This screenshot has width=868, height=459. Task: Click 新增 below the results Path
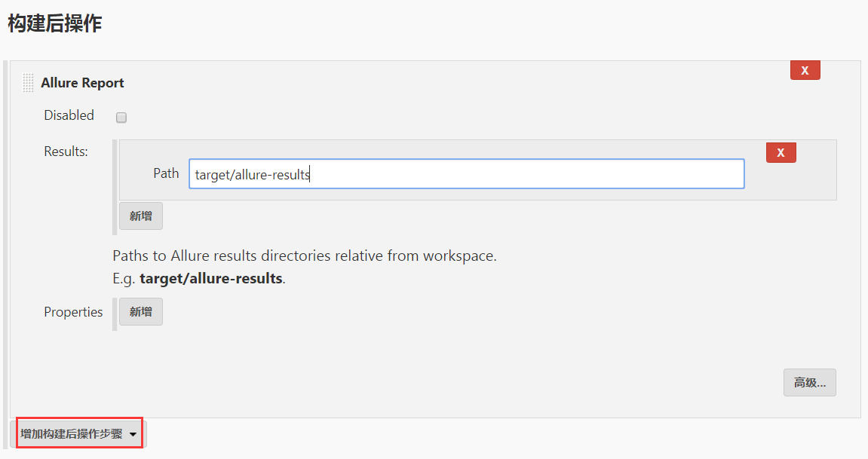[x=141, y=216]
